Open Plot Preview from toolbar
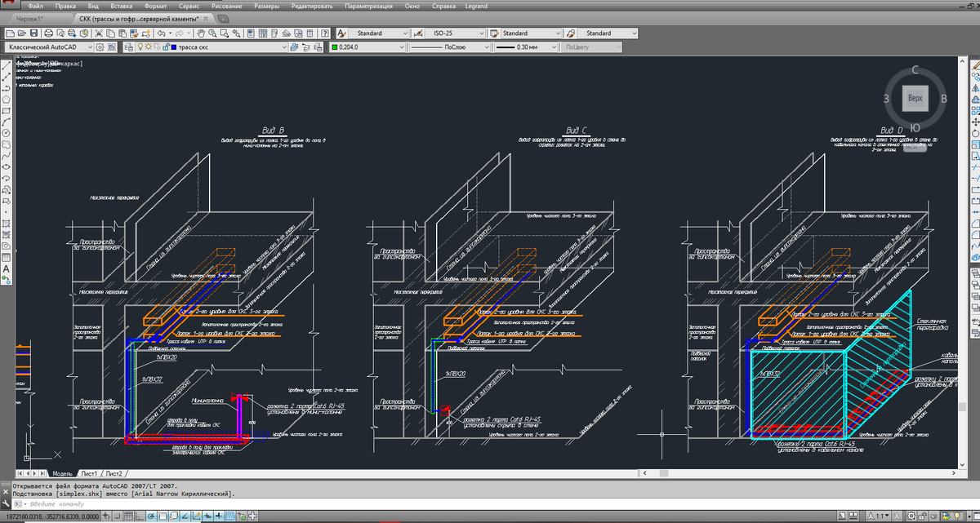 [x=60, y=33]
